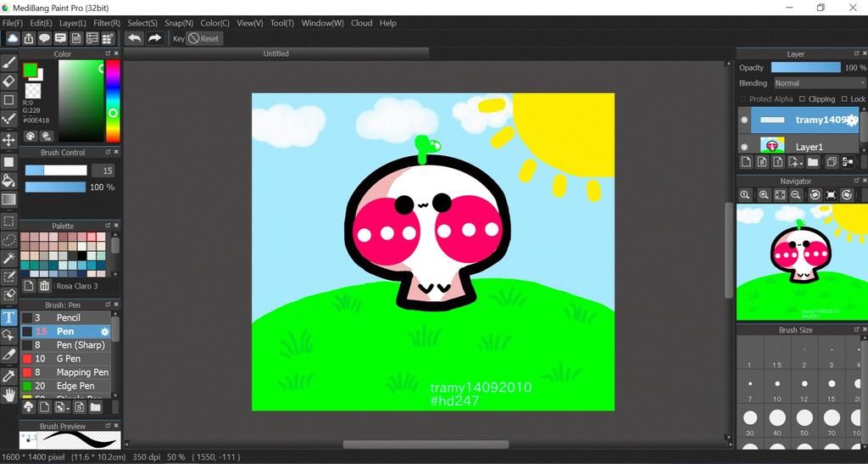Click the Navigator flip horizontal icon

pyautogui.click(x=831, y=195)
